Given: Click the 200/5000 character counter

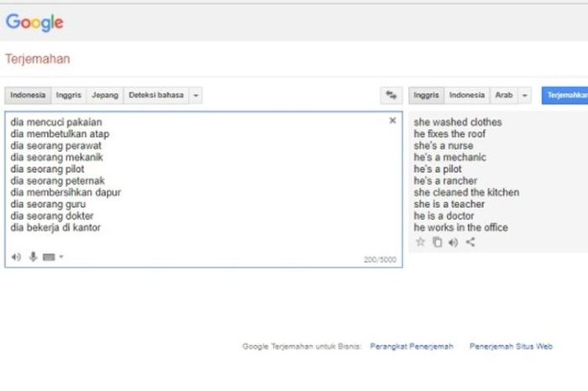Looking at the screenshot, I should coord(381,259).
